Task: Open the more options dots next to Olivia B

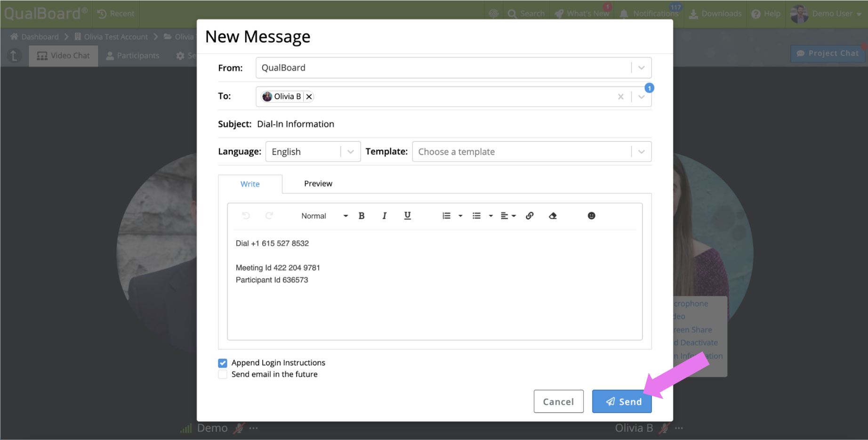Action: pyautogui.click(x=679, y=428)
